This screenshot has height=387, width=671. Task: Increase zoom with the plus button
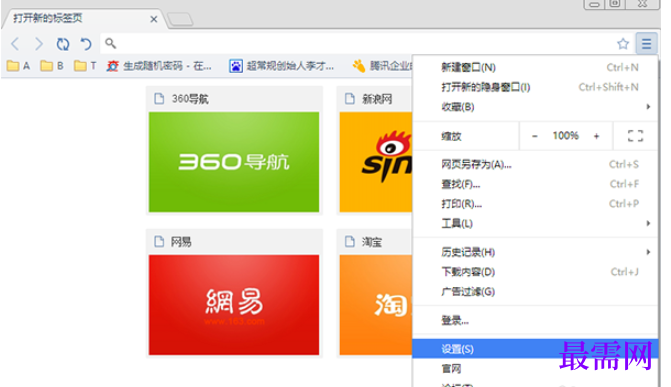pos(597,136)
